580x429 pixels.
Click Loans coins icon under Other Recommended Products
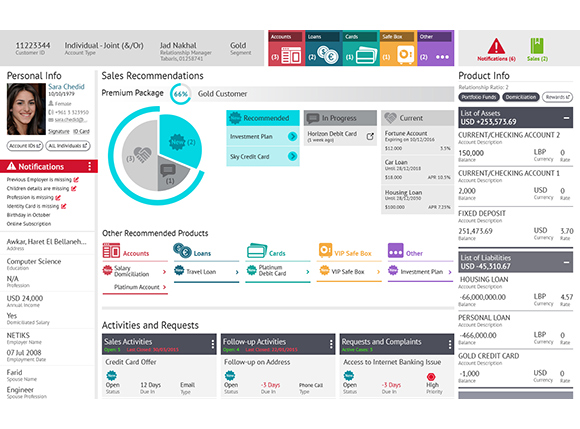click(182, 250)
